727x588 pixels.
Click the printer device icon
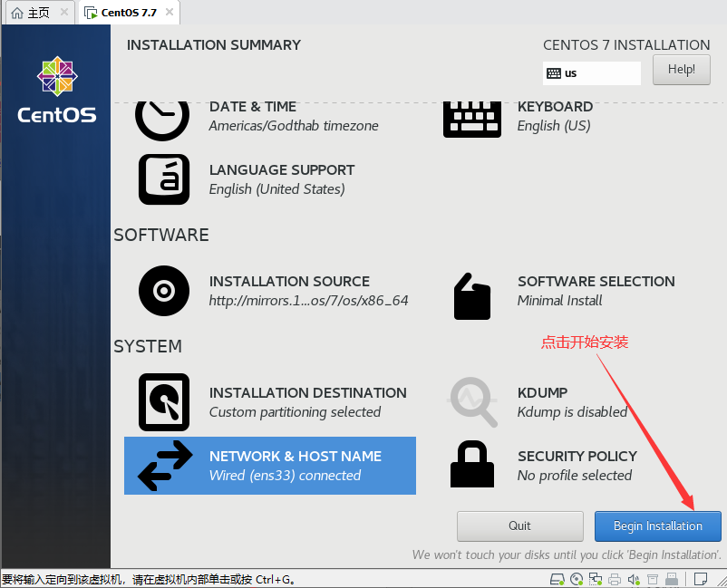click(614, 579)
